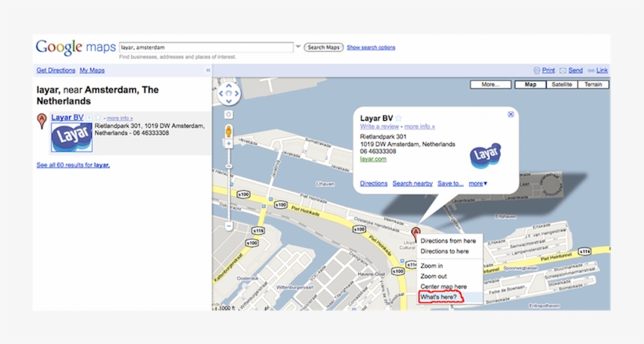Click the square button below pan control
Viewport: 644px width, 344px height.
click(x=229, y=115)
